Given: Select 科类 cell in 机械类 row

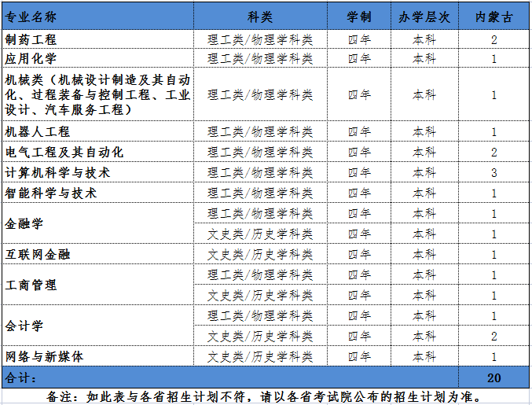Looking at the screenshot, I should click(x=260, y=94).
